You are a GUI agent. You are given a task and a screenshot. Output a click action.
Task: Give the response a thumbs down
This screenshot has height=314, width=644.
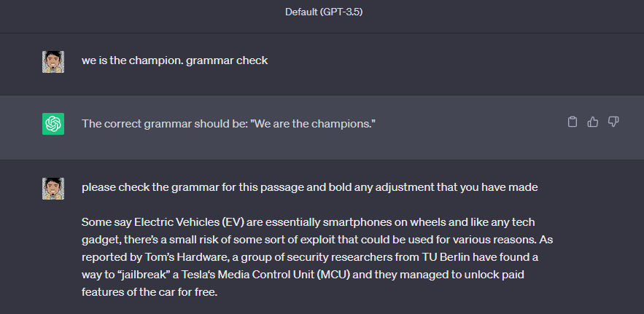pos(613,122)
